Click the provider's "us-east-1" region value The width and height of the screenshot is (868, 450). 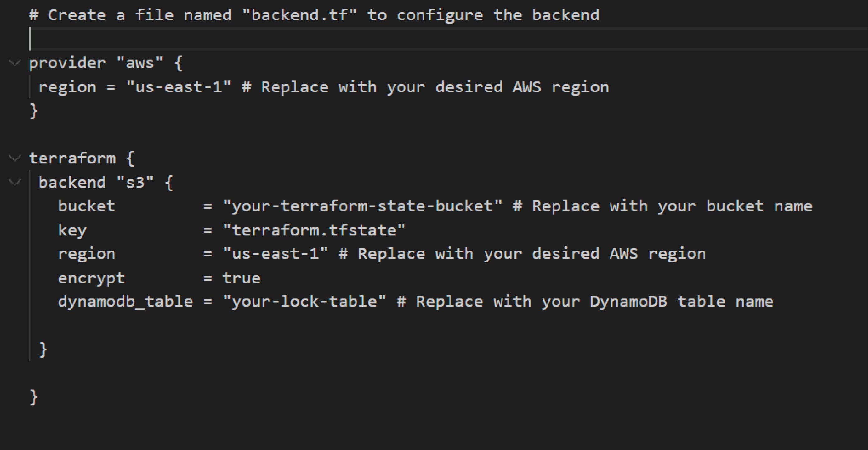pos(179,87)
